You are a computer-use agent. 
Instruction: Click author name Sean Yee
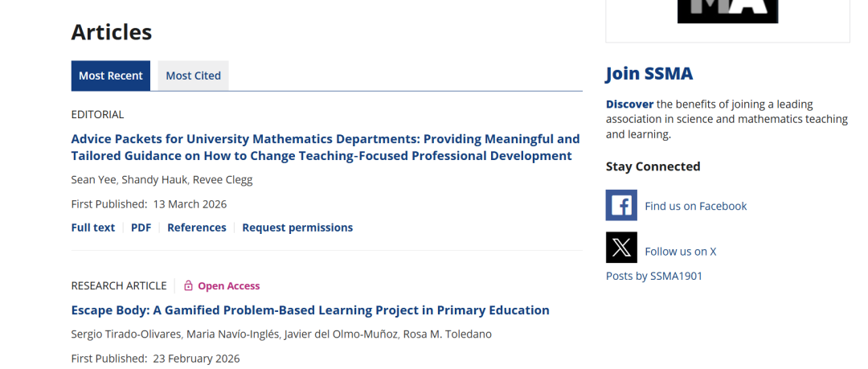(x=93, y=179)
